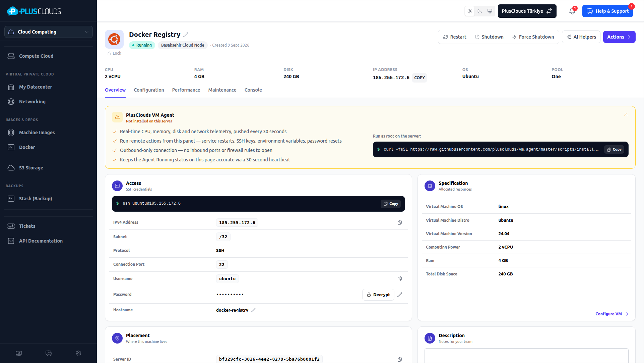Click the Description document icon

click(x=430, y=338)
